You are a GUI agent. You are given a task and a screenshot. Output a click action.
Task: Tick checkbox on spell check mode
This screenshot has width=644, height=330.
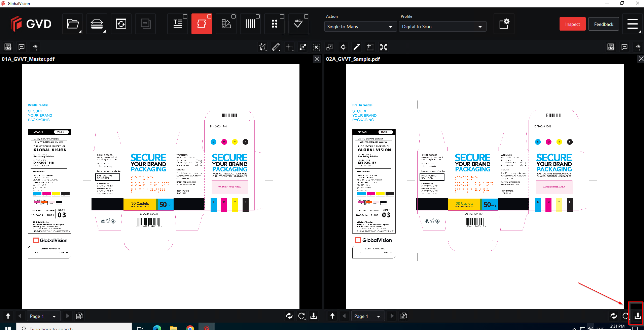tap(306, 16)
